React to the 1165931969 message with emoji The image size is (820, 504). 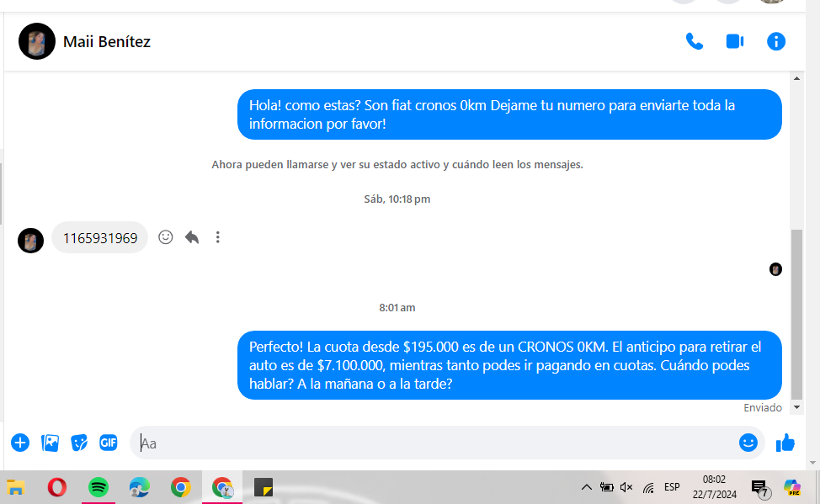166,237
